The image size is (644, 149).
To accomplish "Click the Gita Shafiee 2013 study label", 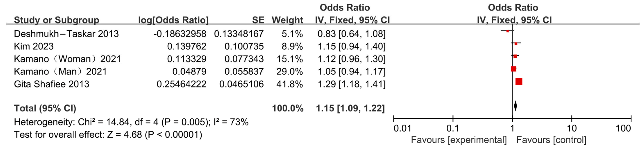I will (51, 84).
